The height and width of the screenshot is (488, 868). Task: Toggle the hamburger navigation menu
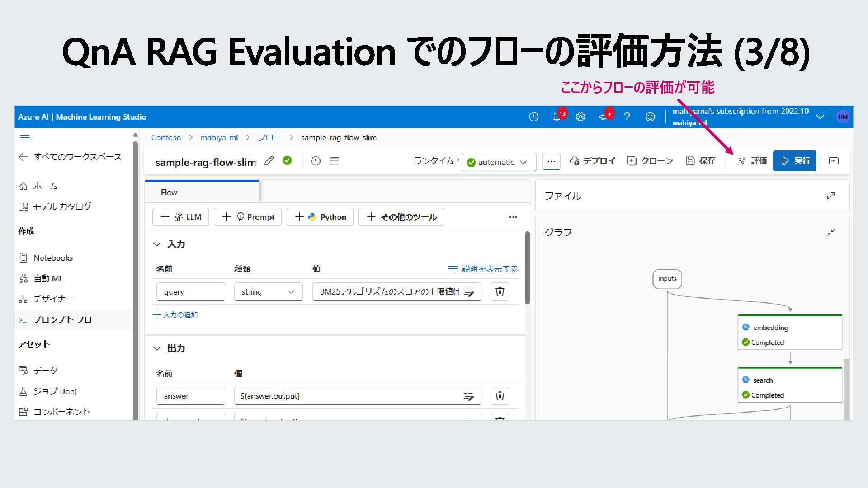25,137
